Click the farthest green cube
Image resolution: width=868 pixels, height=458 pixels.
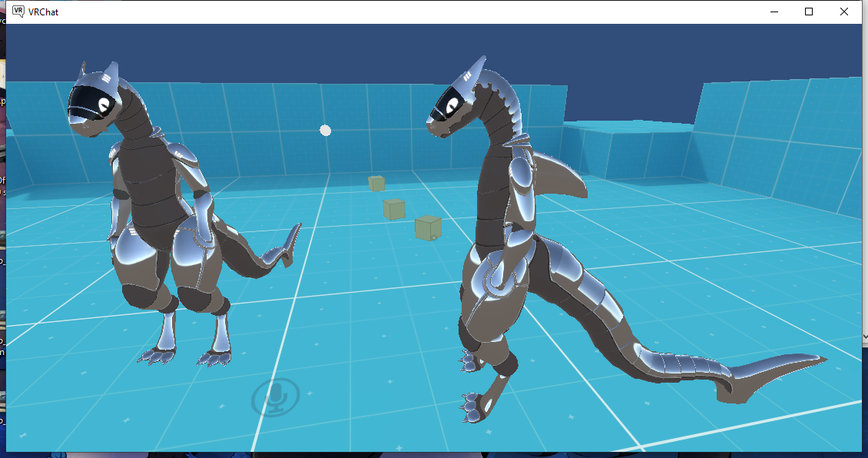click(376, 184)
